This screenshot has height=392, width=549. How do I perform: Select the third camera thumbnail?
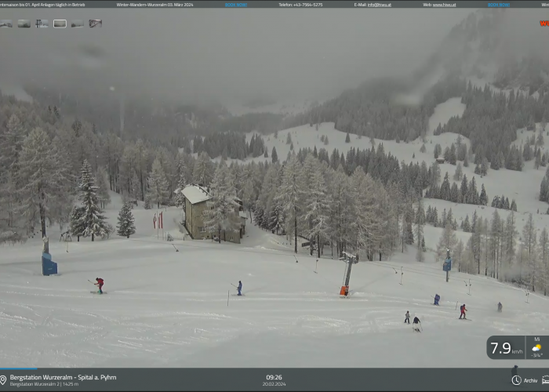42,24
